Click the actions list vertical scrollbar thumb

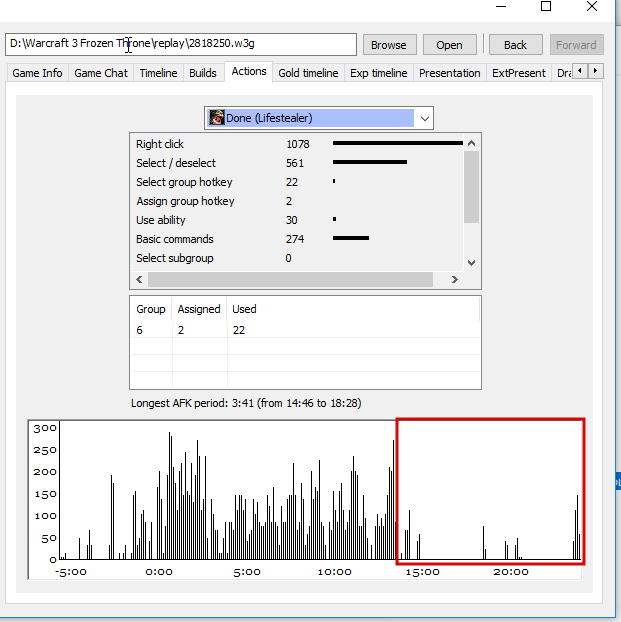pos(471,187)
